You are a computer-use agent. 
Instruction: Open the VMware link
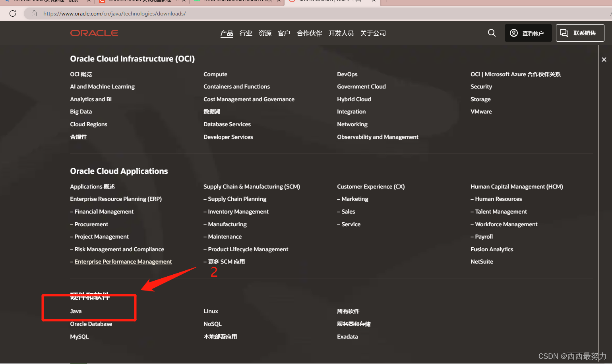coord(481,112)
